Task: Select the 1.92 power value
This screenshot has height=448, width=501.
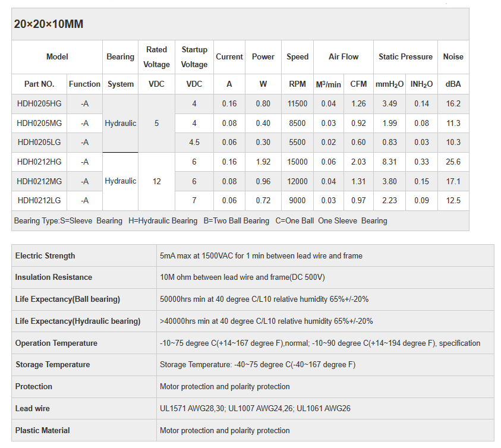Action: point(263,162)
